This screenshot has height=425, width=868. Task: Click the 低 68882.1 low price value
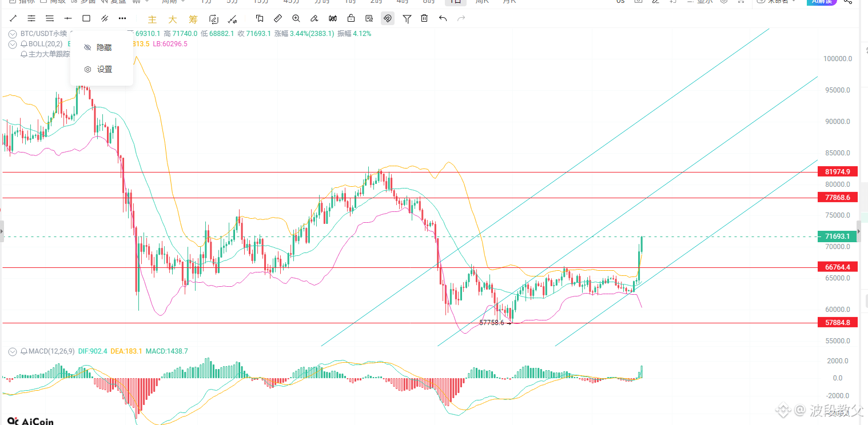(x=217, y=34)
